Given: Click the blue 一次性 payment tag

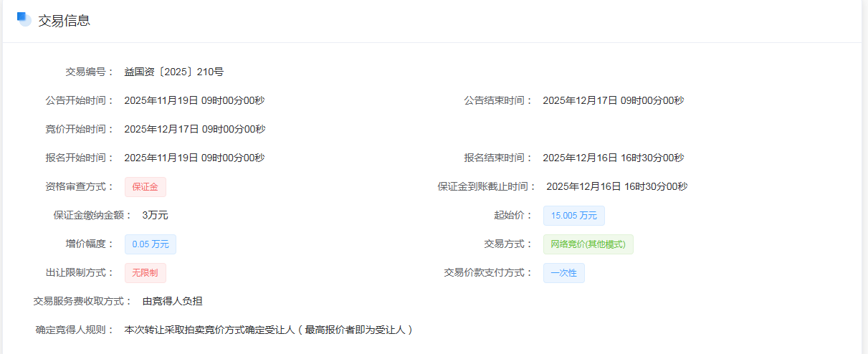Looking at the screenshot, I should click(x=563, y=273).
